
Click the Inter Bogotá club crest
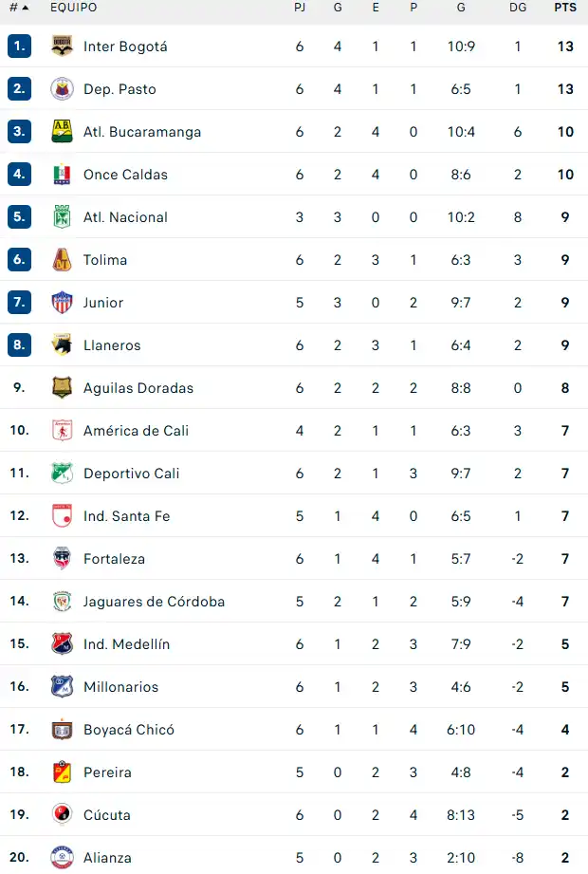point(63,46)
